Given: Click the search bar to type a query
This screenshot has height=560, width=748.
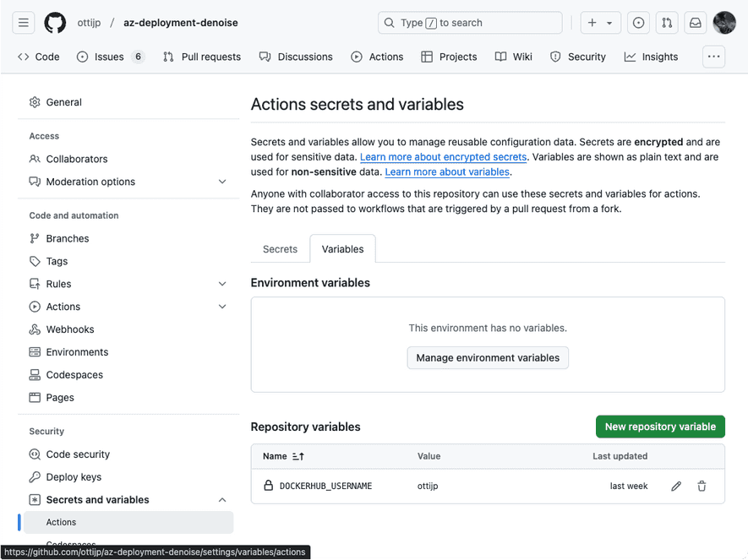Looking at the screenshot, I should click(469, 23).
